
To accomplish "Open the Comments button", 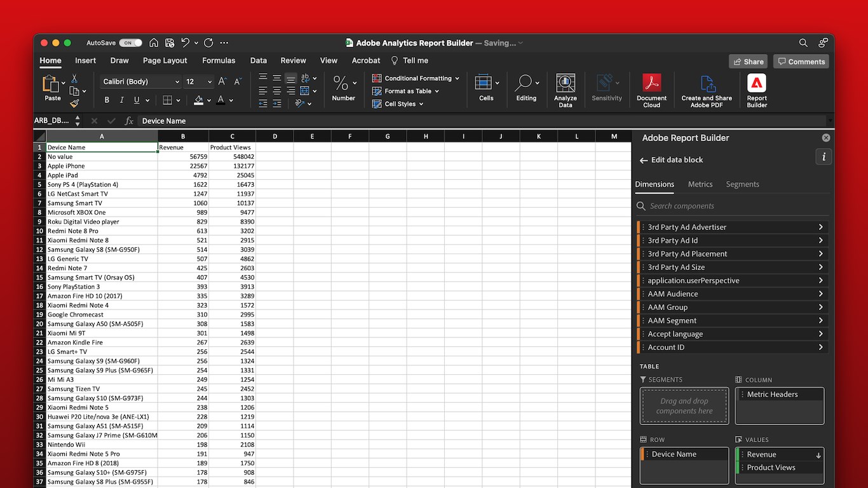I will tap(801, 62).
